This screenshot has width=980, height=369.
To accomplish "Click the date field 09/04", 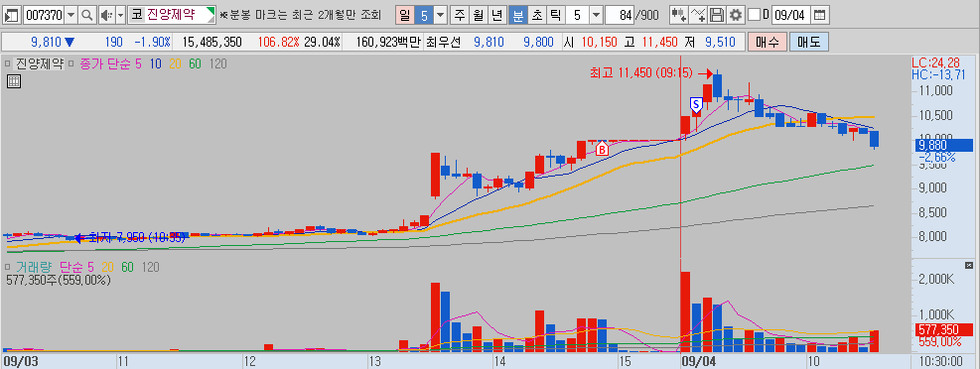I will [791, 14].
